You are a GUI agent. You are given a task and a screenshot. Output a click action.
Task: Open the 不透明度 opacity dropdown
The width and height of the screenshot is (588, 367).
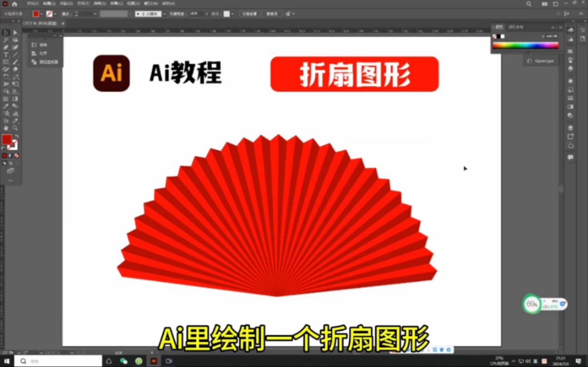pos(206,14)
